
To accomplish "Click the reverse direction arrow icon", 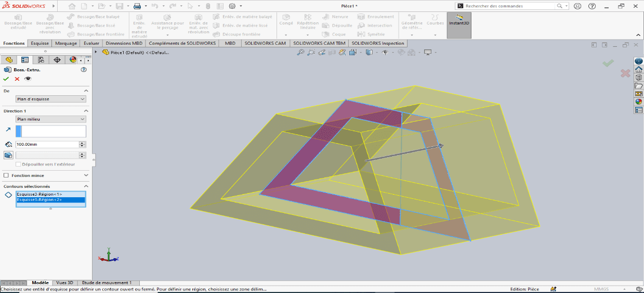I will 8,130.
